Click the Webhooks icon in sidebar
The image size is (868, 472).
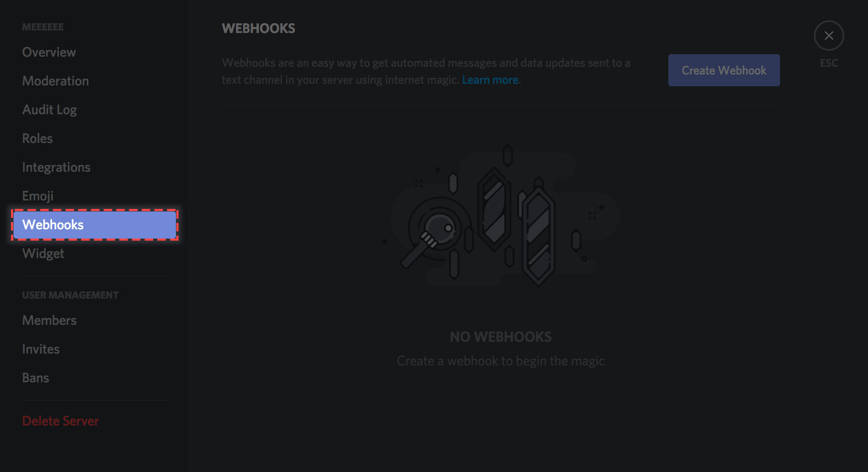(53, 225)
